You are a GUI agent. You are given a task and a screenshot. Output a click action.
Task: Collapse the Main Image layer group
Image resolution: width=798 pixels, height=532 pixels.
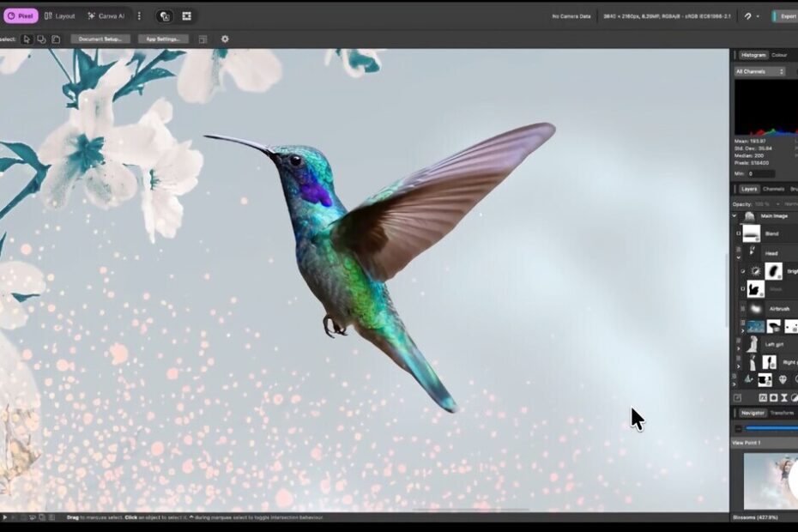click(x=735, y=216)
